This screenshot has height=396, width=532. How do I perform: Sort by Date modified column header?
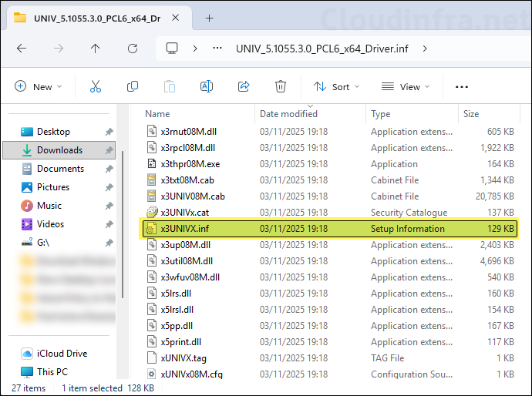pyautogui.click(x=288, y=114)
